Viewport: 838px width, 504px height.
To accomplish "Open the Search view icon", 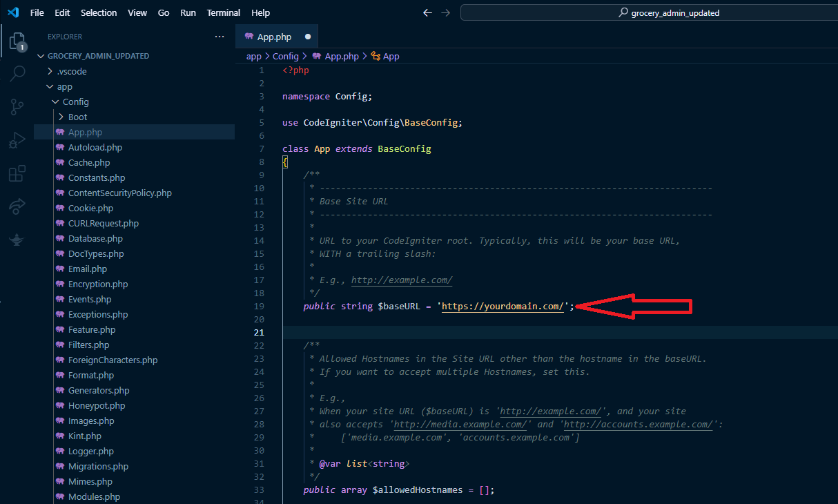I will tap(17, 74).
